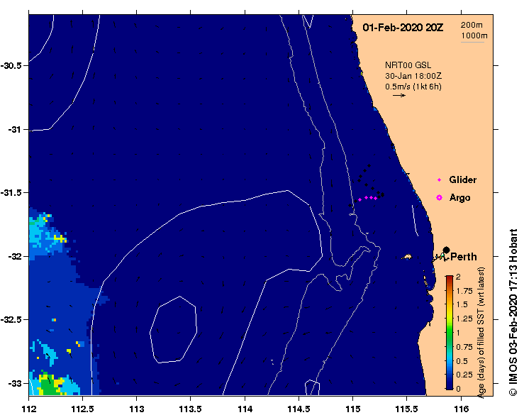Click the latitude label -31

click(14, 129)
